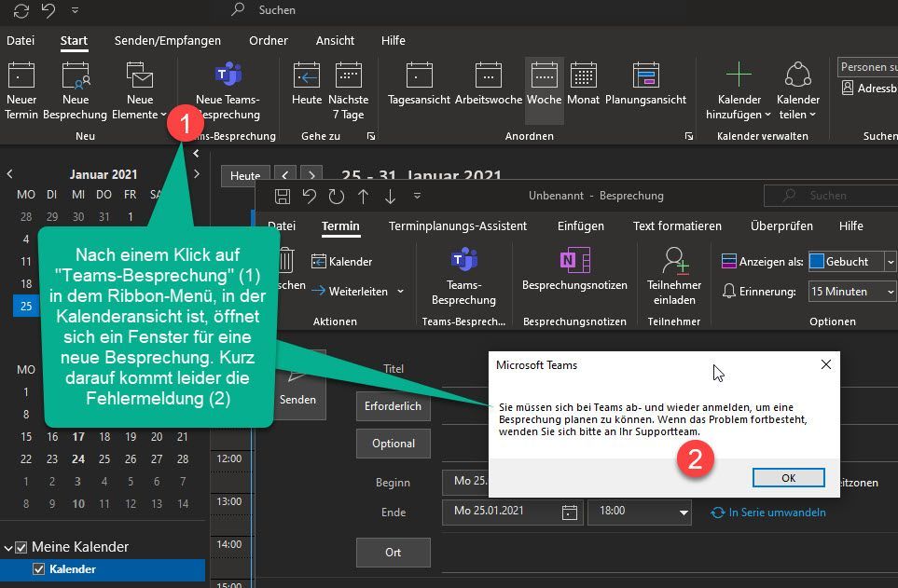Viewport: 898px width, 588px height.
Task: Go to previous month in mini calendar
Action: pyautogui.click(x=9, y=173)
